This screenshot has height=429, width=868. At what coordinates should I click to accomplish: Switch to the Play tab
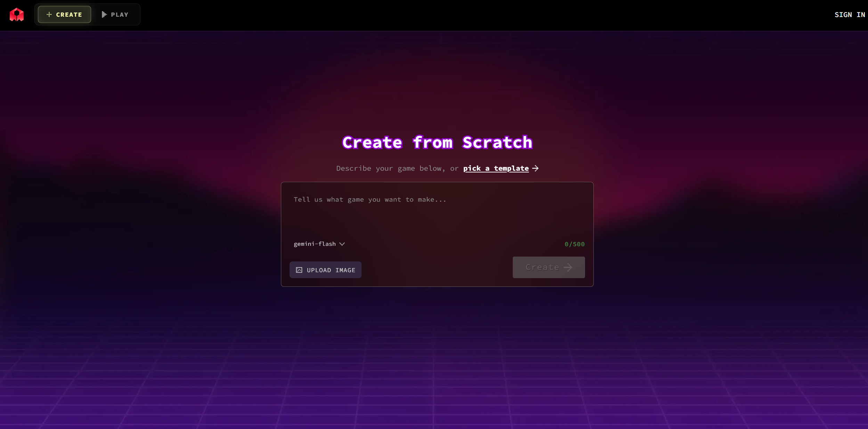(x=115, y=15)
